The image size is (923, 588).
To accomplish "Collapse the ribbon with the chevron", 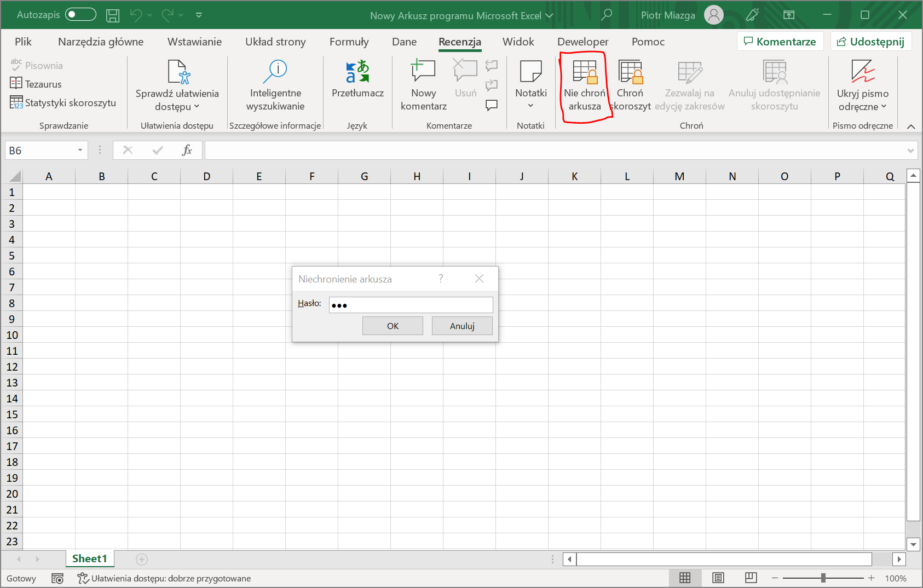I will click(911, 126).
